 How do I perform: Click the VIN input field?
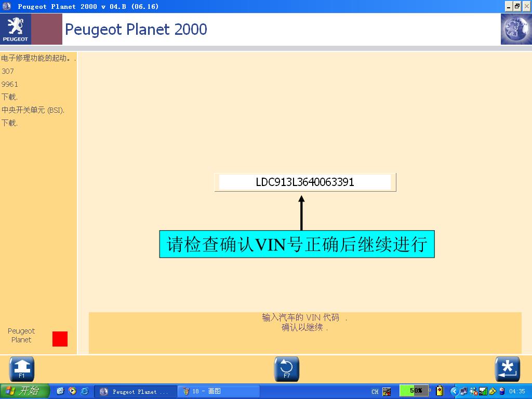click(x=305, y=182)
